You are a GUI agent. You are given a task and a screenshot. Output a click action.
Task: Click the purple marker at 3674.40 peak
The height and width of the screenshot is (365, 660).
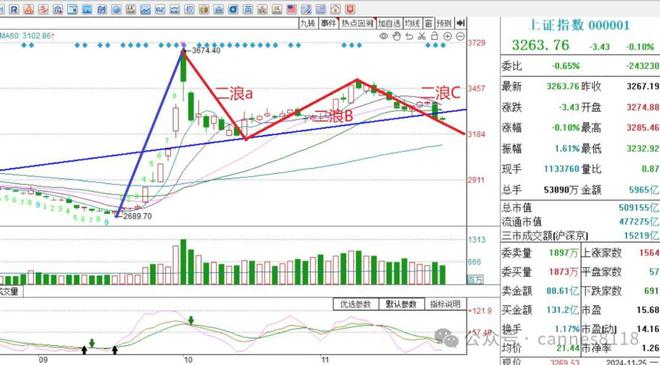pos(183,45)
